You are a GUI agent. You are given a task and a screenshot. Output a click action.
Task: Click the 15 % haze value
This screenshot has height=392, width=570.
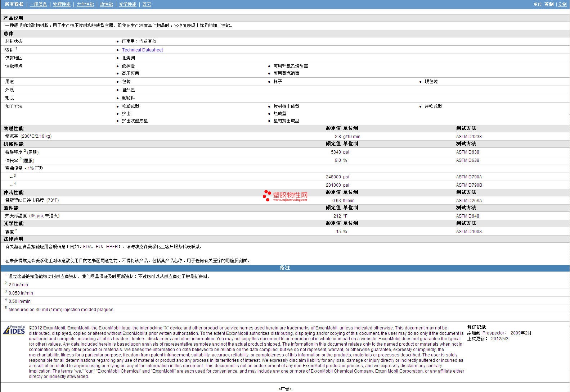[341, 232]
